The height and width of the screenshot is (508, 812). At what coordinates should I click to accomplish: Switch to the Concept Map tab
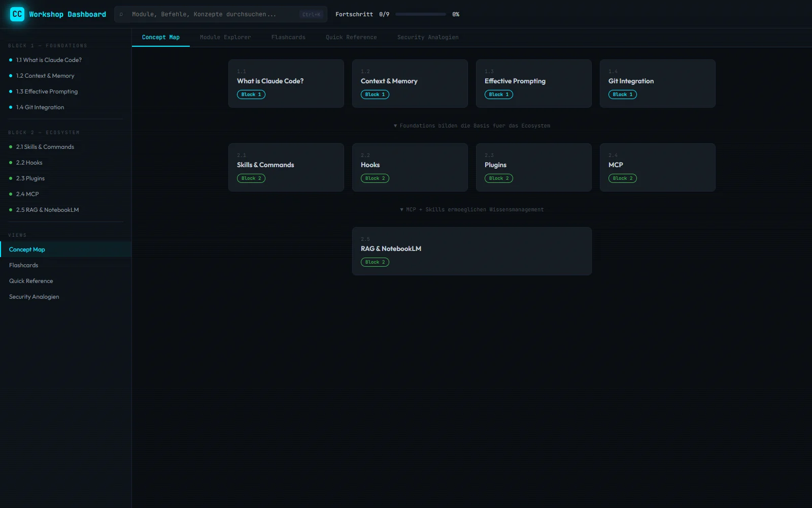coord(161,37)
